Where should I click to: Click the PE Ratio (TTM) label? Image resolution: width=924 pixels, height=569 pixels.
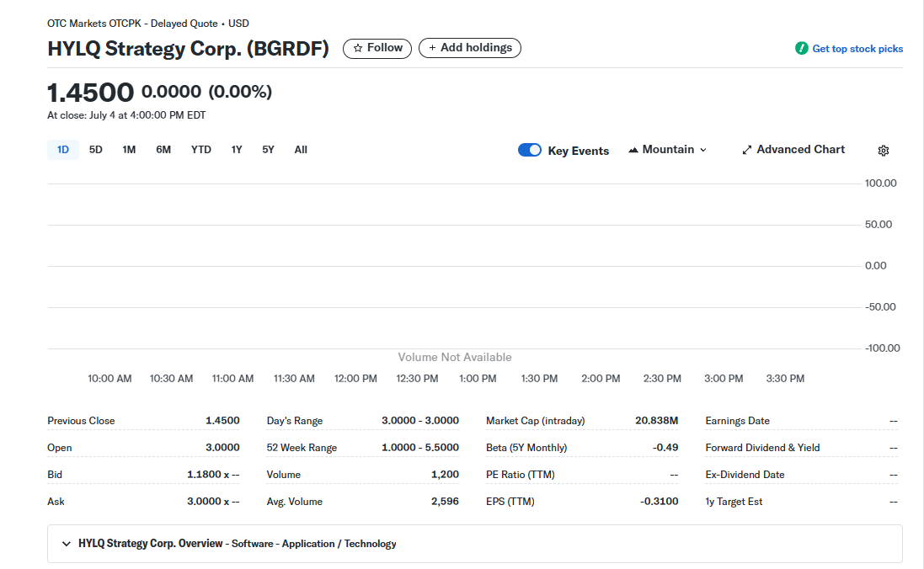[521, 475]
